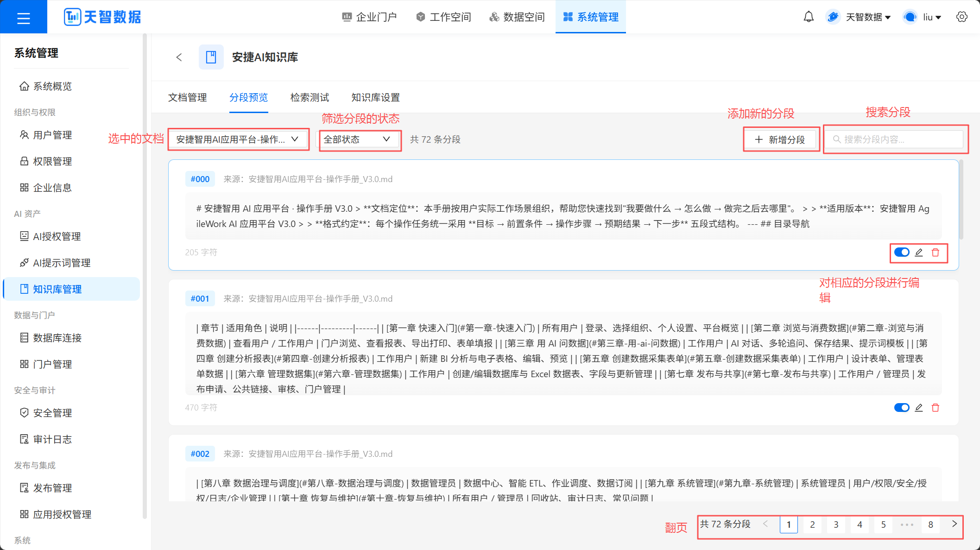This screenshot has height=550, width=980.
Task: Open 知识库管理 in the sidebar
Action: [71, 290]
